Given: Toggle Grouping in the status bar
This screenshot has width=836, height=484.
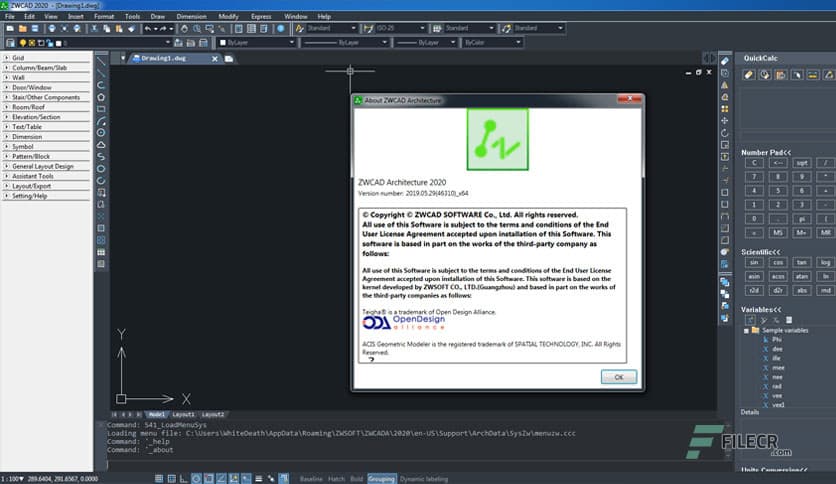Looking at the screenshot, I should [382, 478].
